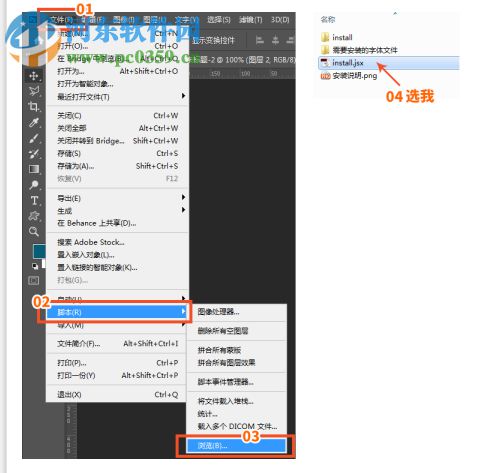Image resolution: width=481 pixels, height=473 pixels.
Task: Choose 将文件载入堆栈... item
Action: [237, 401]
